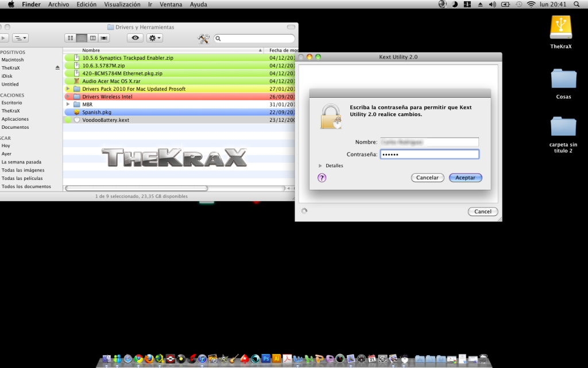
Task: Open Firefox from the Dock
Action: point(149,359)
